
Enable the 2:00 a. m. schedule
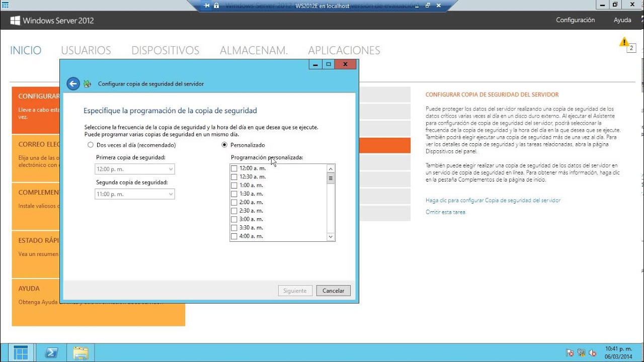pyautogui.click(x=234, y=203)
